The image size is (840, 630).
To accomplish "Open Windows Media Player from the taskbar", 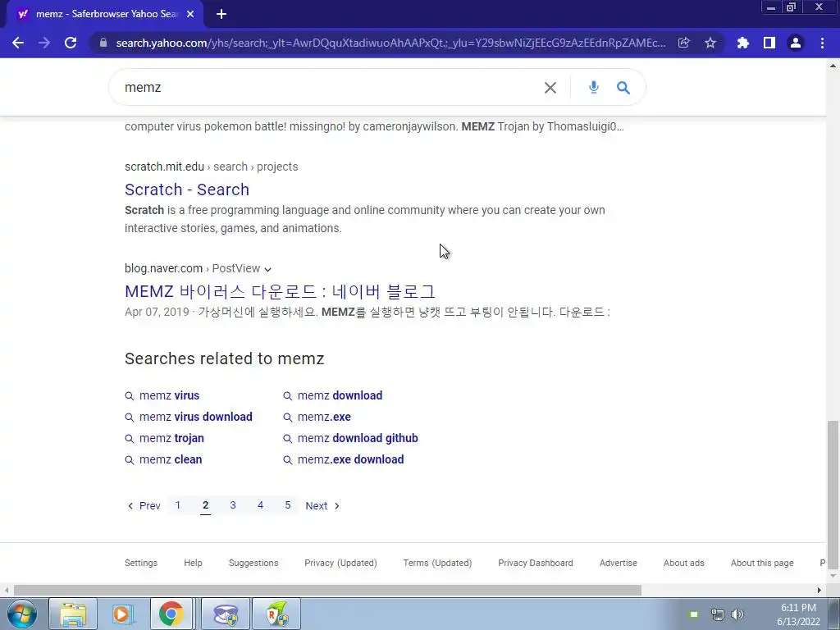I will (122, 614).
